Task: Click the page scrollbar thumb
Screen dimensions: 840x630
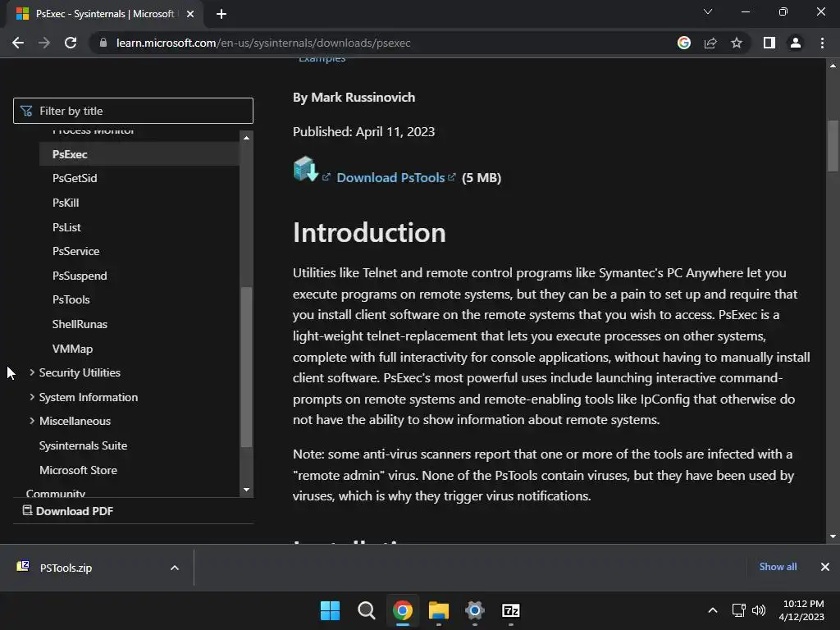Action: point(833,146)
